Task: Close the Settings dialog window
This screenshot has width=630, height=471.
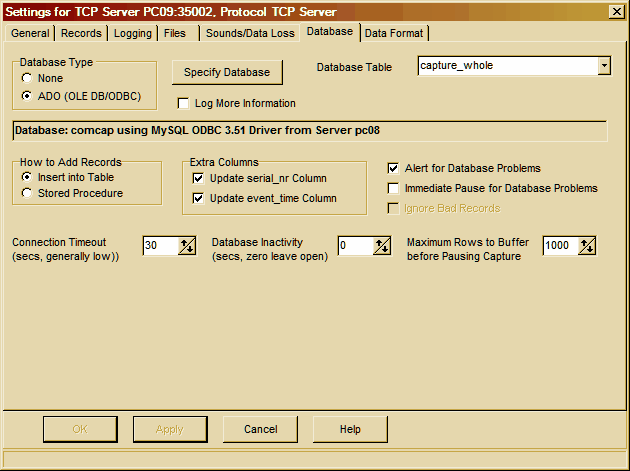Action: coord(616,11)
